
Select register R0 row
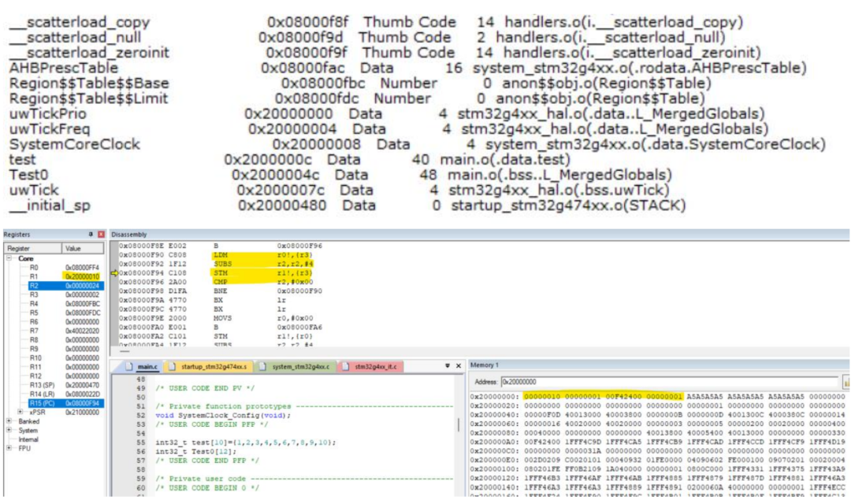(66, 268)
